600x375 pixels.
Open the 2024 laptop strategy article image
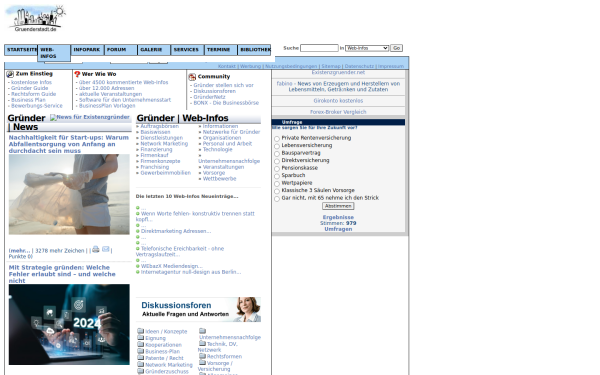coord(69,324)
